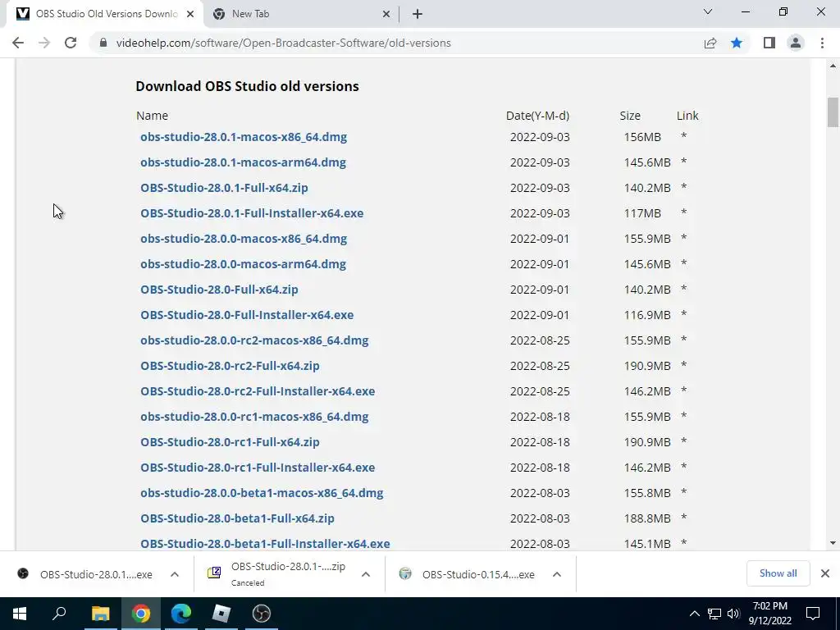Click the 117MB size value
Viewport: 840px width, 630px height.
642,213
